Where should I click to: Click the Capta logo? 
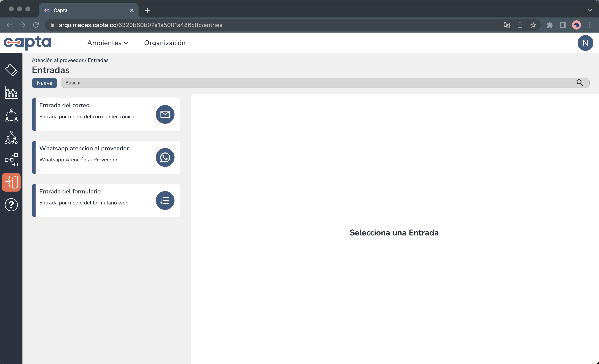click(27, 43)
